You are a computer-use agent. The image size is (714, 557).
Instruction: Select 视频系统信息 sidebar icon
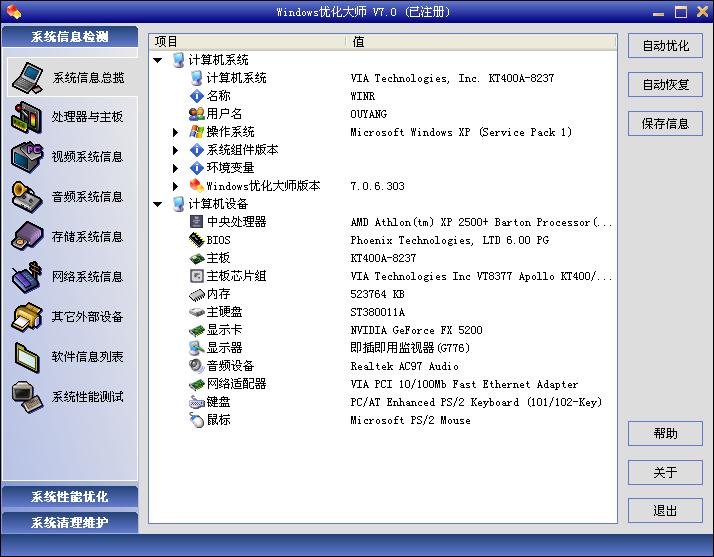[27, 157]
